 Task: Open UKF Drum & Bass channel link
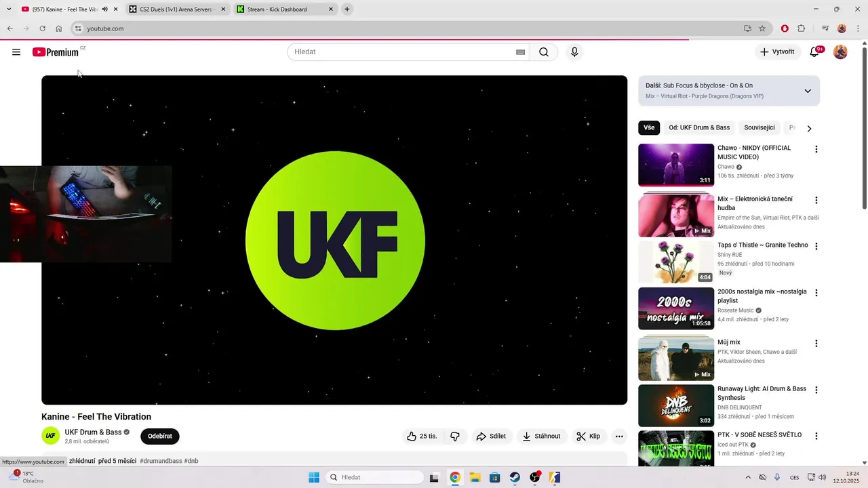(93, 432)
